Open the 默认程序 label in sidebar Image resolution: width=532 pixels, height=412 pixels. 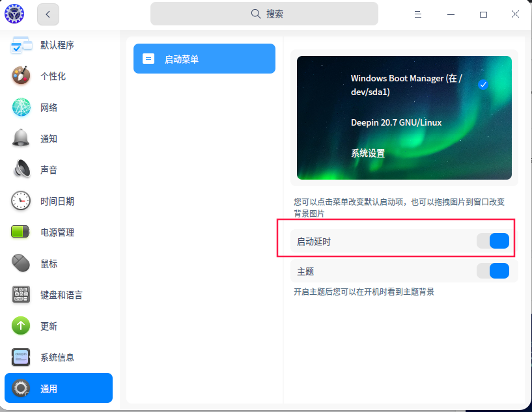pyautogui.click(x=57, y=45)
